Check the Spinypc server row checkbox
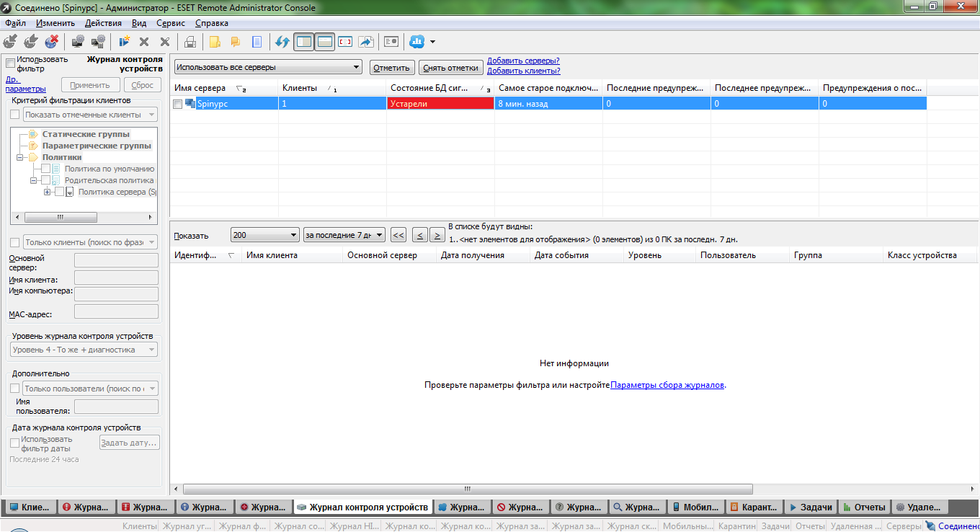Screen dimensions: 980x532 [178, 104]
